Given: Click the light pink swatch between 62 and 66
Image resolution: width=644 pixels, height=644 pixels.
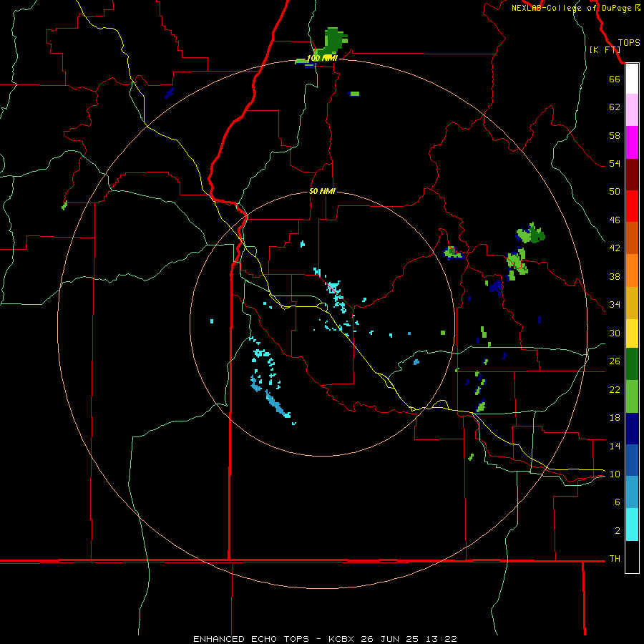Looking at the screenshot, I should coord(632,109).
